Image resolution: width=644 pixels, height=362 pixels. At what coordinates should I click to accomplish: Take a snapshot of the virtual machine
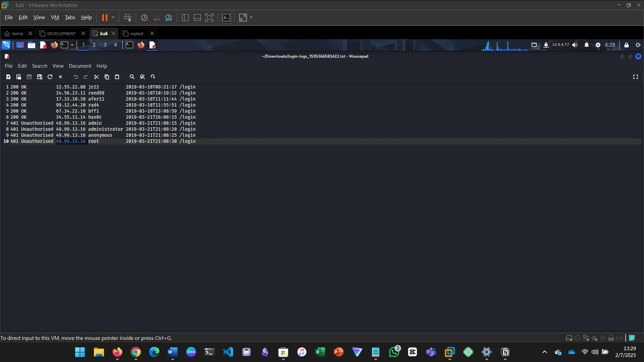[144, 17]
